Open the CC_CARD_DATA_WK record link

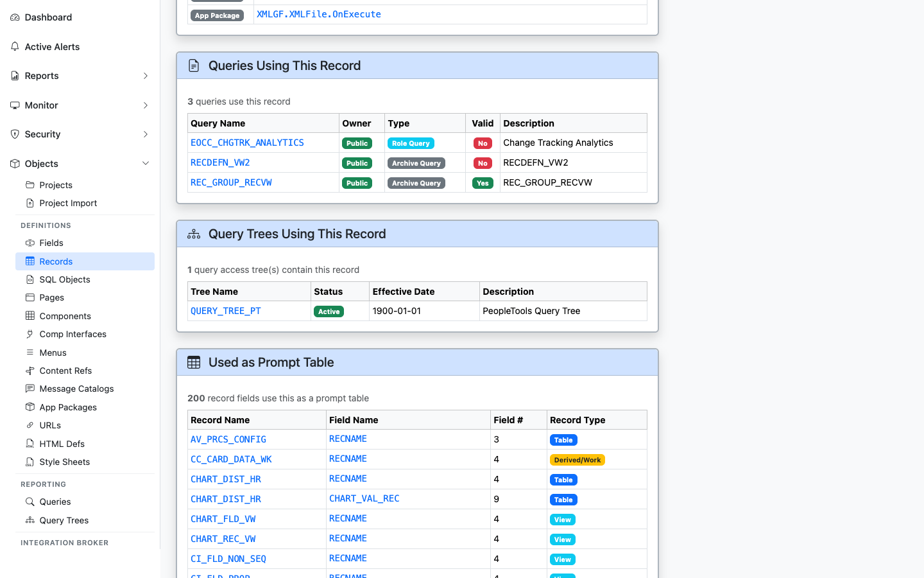tap(231, 459)
